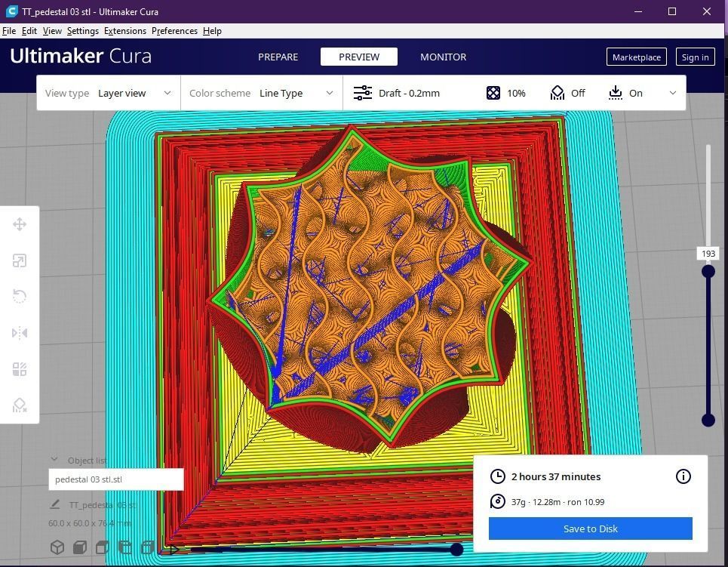Click the print time clock icon
The image size is (728, 567).
pyautogui.click(x=498, y=476)
